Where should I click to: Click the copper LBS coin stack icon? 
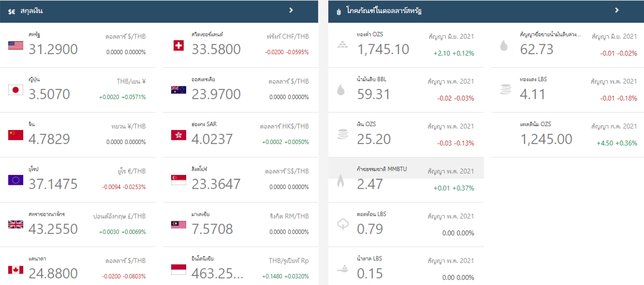[x=506, y=89]
